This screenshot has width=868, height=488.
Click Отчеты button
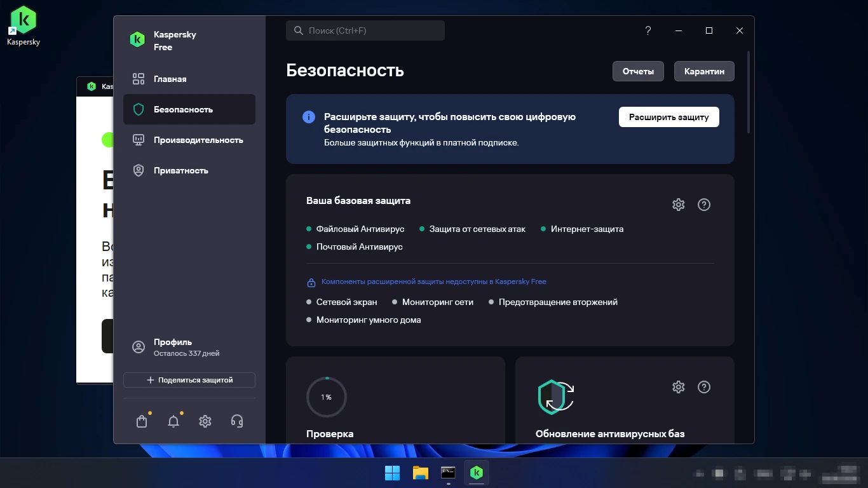click(638, 71)
